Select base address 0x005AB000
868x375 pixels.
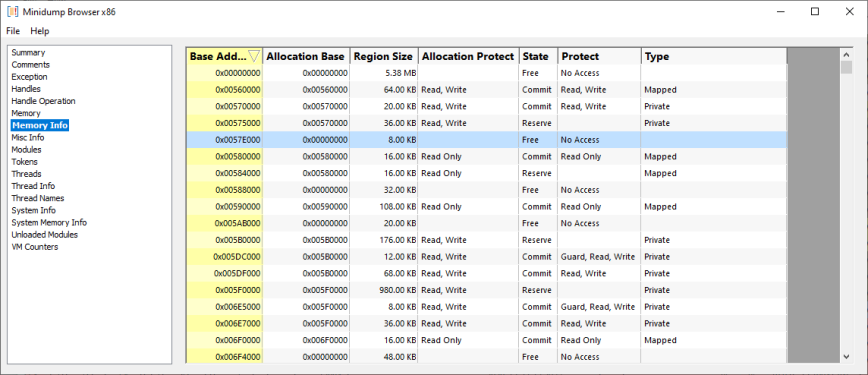(224, 223)
